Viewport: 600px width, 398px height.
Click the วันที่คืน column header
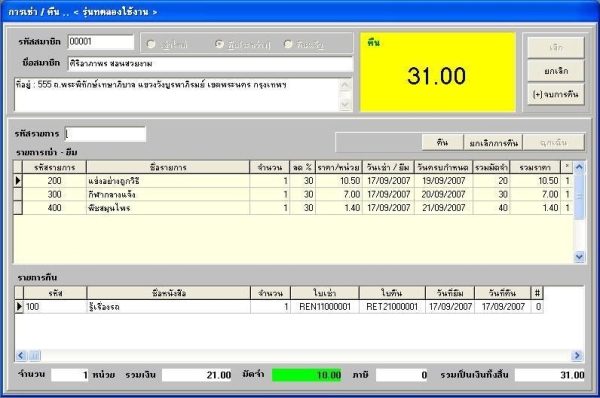point(502,293)
